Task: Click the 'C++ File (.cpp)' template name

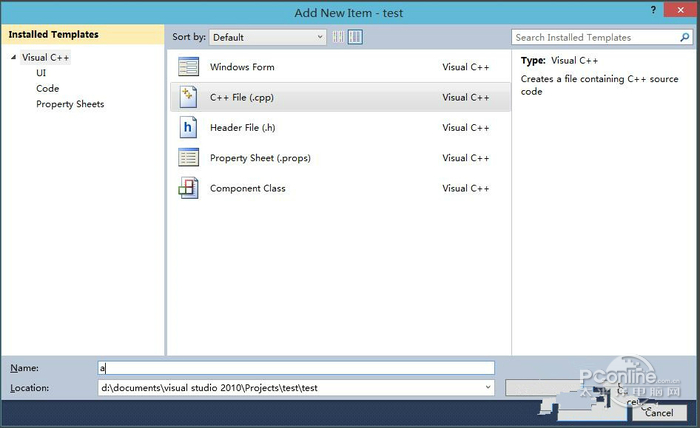Action: 242,97
